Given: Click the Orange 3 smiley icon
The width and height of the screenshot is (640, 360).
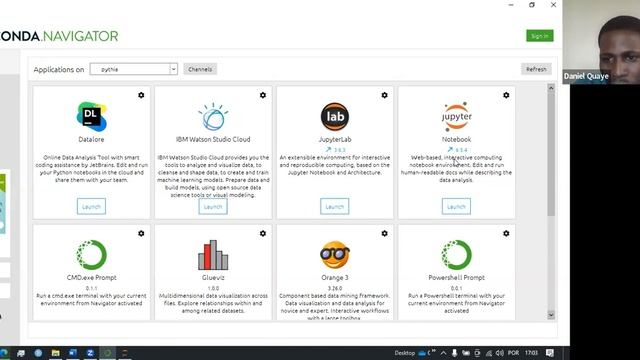Looking at the screenshot, I should click(335, 255).
